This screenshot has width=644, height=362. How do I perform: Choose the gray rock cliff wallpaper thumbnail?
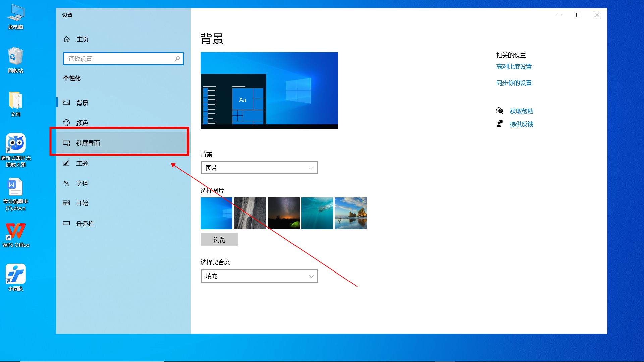(x=250, y=213)
